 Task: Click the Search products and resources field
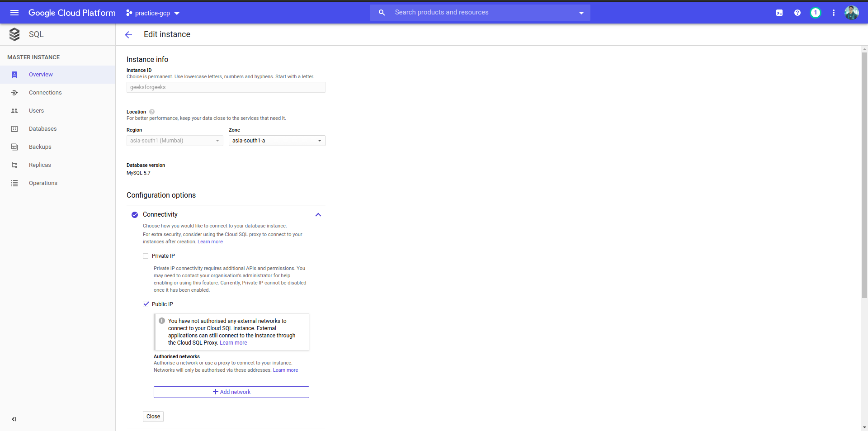coord(480,13)
